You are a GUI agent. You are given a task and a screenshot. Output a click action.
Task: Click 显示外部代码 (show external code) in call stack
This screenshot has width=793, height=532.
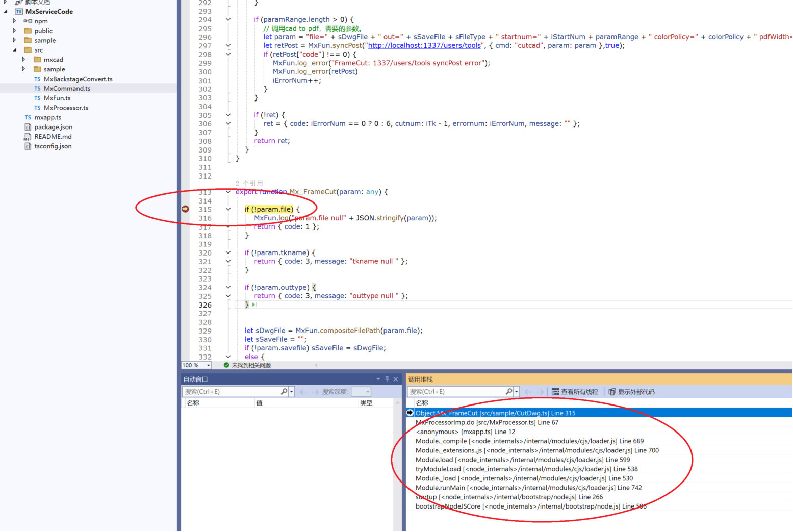coord(631,392)
